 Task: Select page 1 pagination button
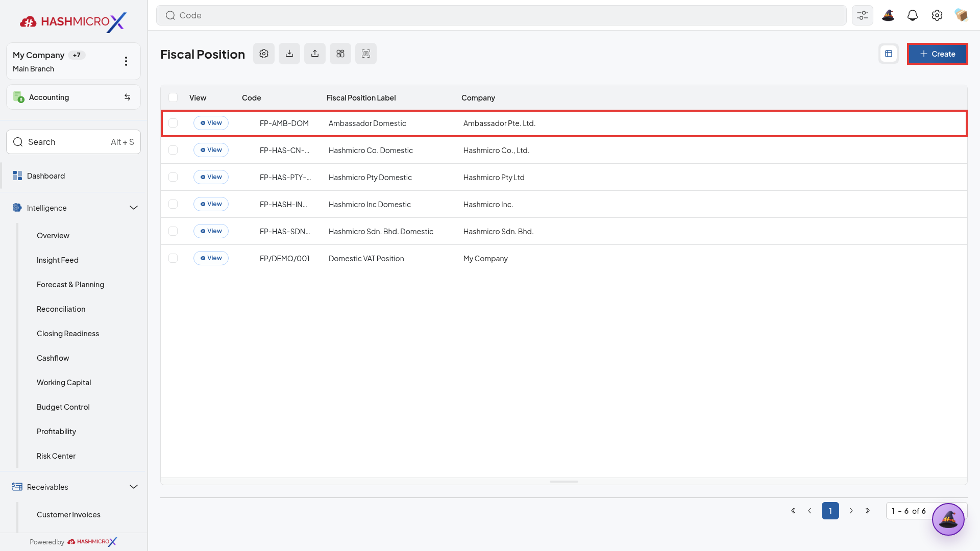[x=830, y=511]
